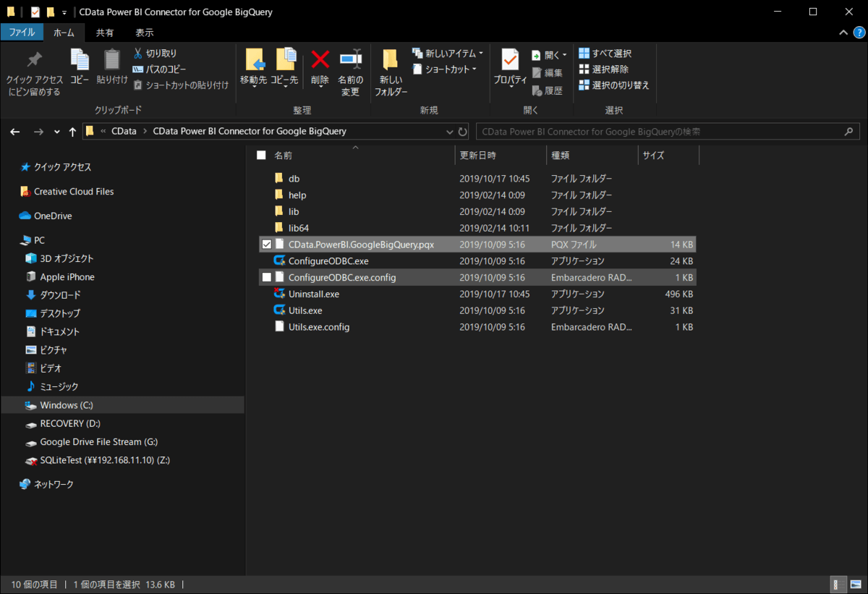
Task: Click the 貼り付け paste ribbon icon
Action: 111,61
